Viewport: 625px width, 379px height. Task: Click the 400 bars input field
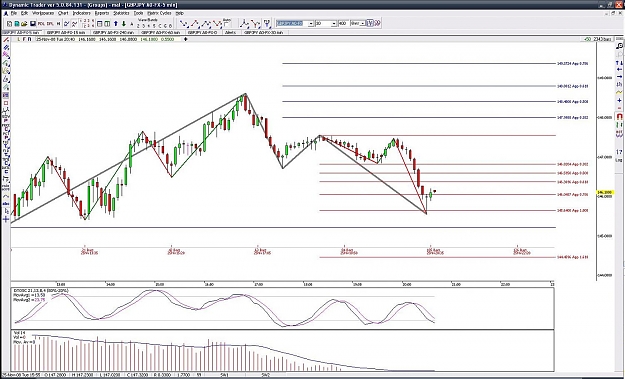coord(343,24)
